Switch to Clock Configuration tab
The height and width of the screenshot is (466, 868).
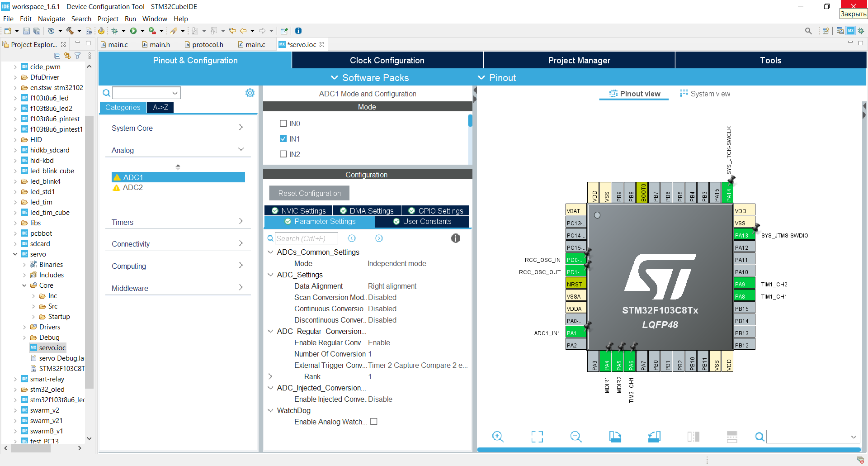pyautogui.click(x=387, y=60)
